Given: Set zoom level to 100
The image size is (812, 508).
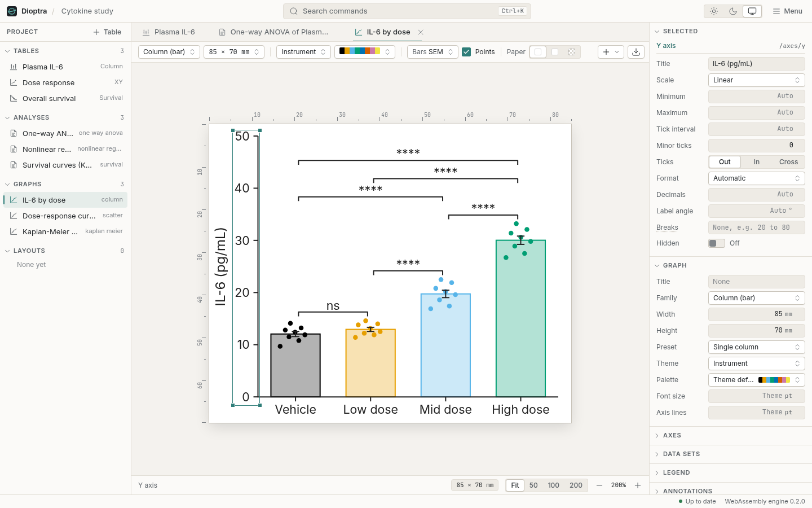Looking at the screenshot, I should [x=554, y=485].
